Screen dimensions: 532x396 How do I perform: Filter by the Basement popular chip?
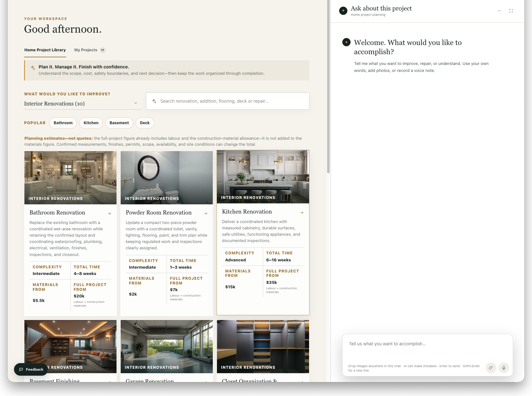coord(119,123)
